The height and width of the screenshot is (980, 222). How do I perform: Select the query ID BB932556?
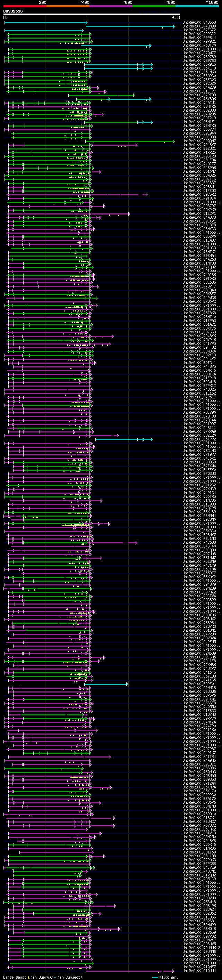point(13,11)
